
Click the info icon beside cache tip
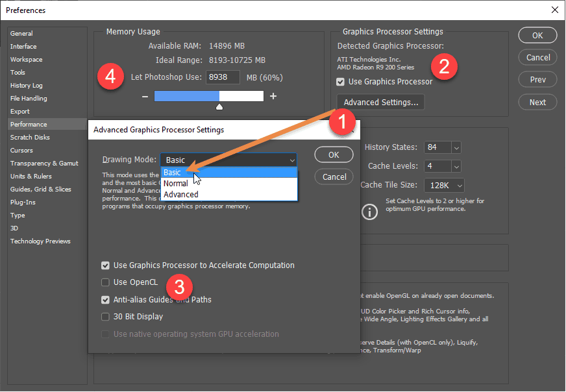click(369, 212)
